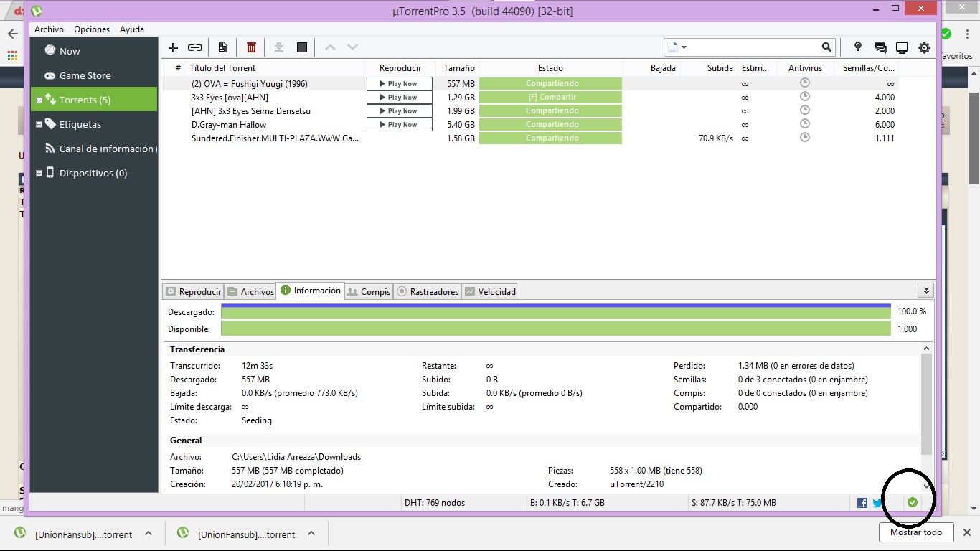Click the search magnifier icon
The width and height of the screenshot is (980, 551).
(826, 47)
